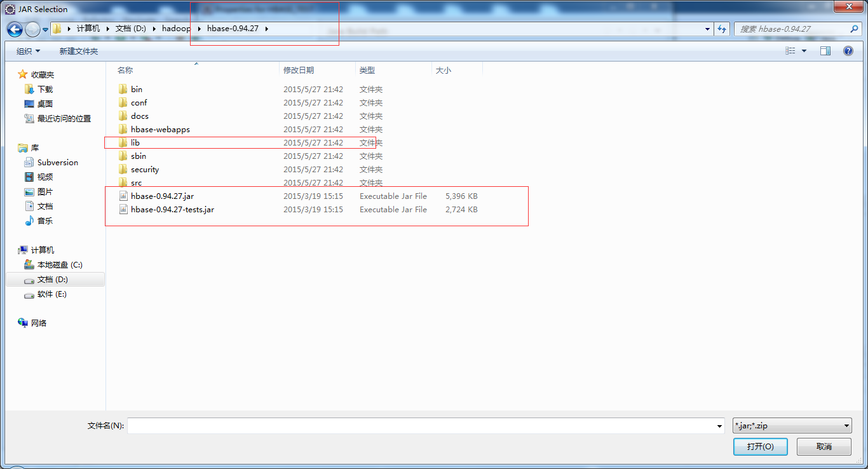Close the JAR Selection dialog
This screenshot has width=868, height=469.
(x=848, y=6)
